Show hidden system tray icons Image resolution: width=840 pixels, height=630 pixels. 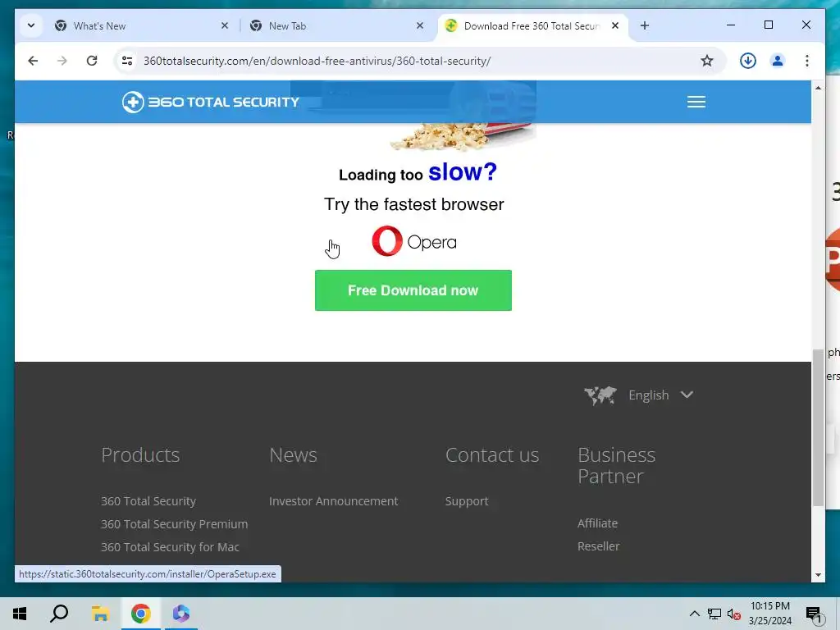[x=694, y=614]
